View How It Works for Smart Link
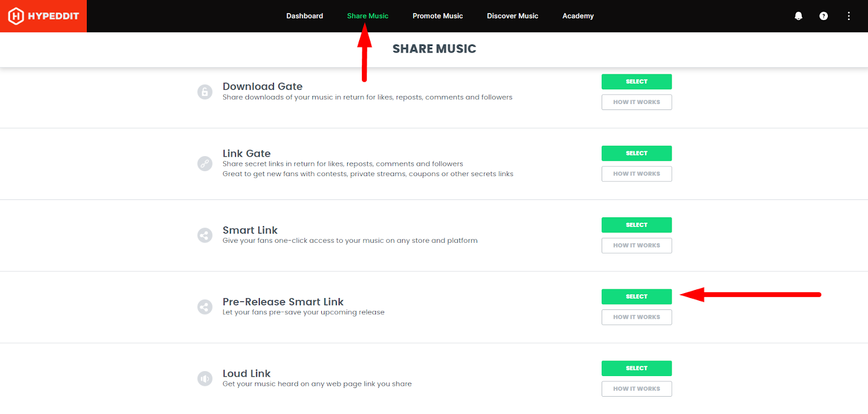 tap(636, 245)
